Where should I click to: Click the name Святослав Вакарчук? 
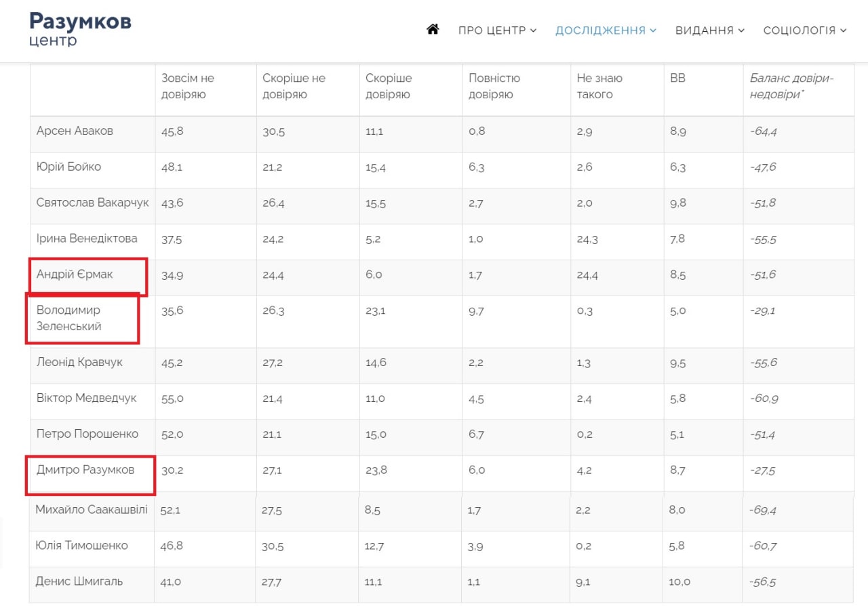coord(93,203)
